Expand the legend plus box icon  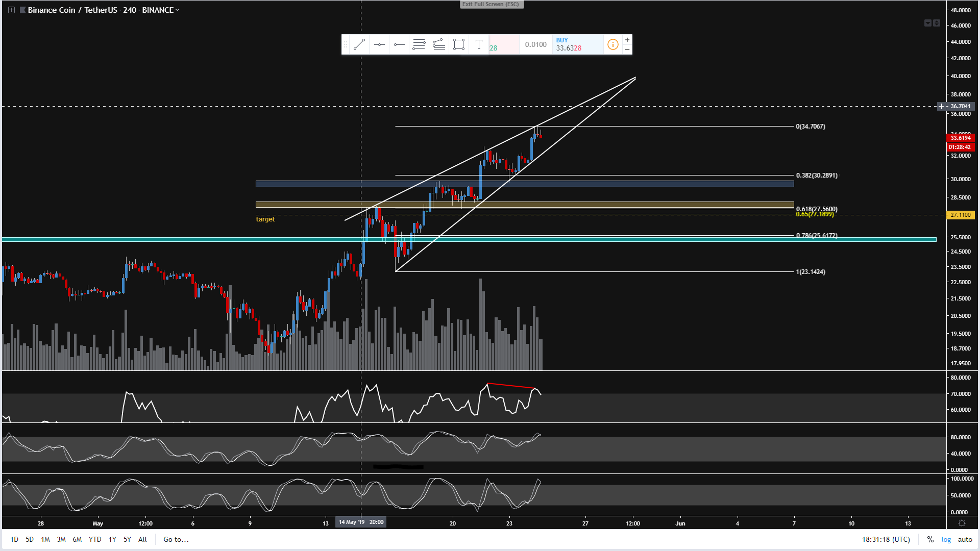pos(11,10)
